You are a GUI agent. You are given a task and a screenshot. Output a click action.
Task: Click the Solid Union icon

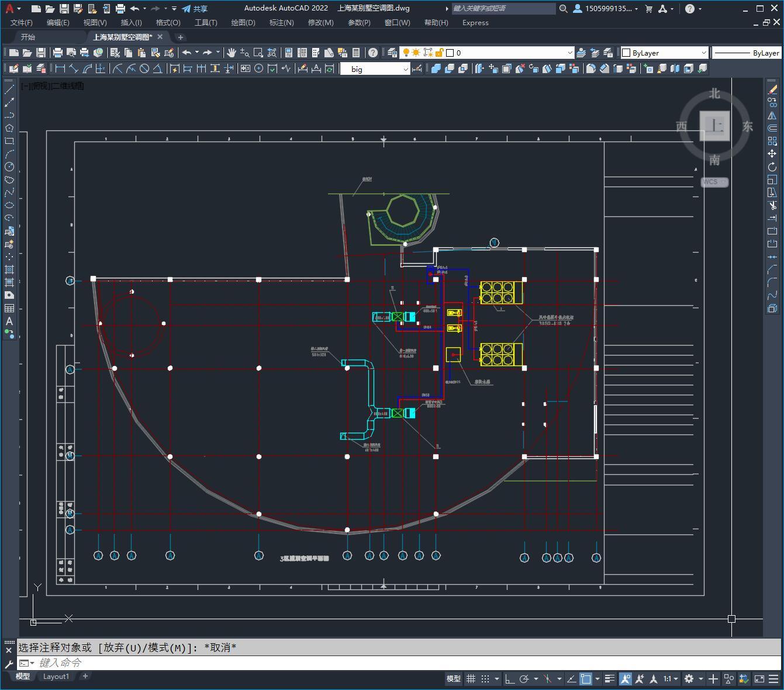click(436, 68)
